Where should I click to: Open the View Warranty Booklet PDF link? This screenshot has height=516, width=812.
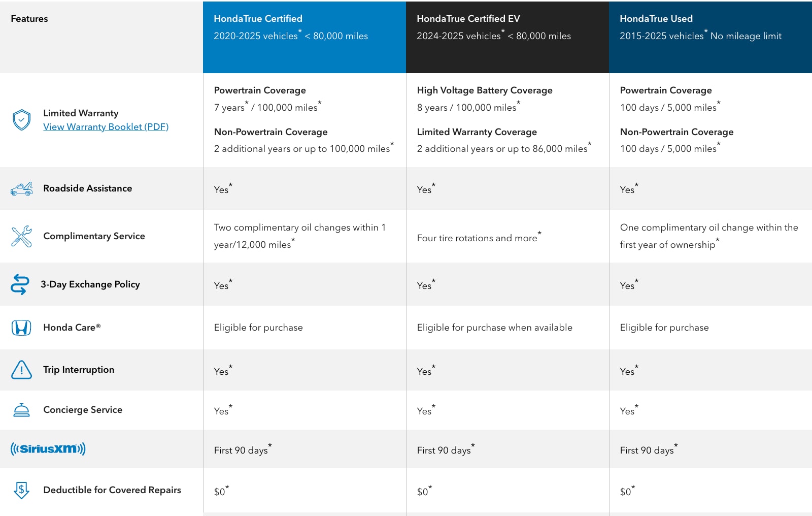106,127
